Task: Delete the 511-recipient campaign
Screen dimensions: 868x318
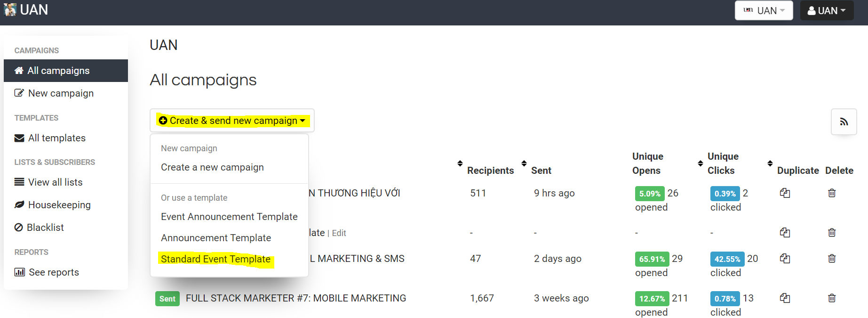Action: 832,193
